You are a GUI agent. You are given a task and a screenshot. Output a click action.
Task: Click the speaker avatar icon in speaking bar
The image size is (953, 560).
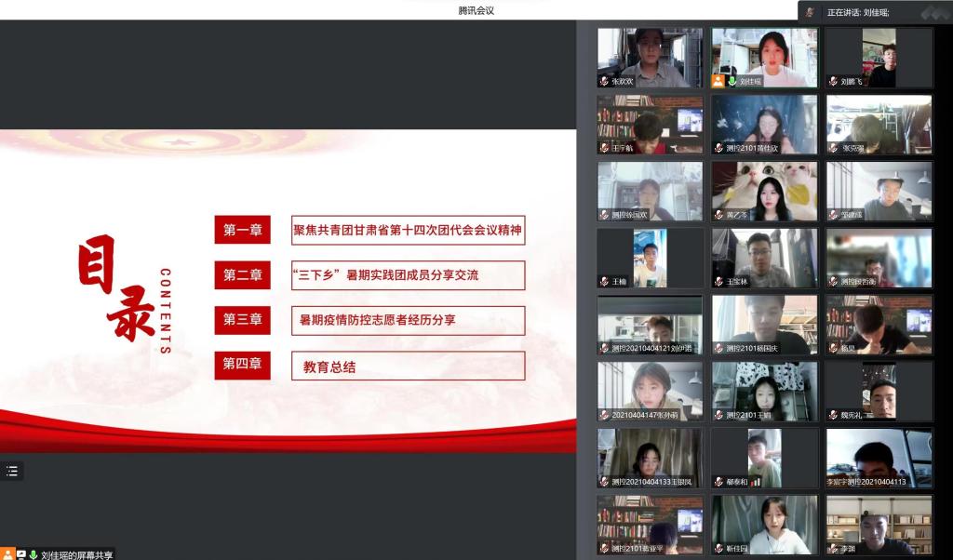[x=811, y=12]
